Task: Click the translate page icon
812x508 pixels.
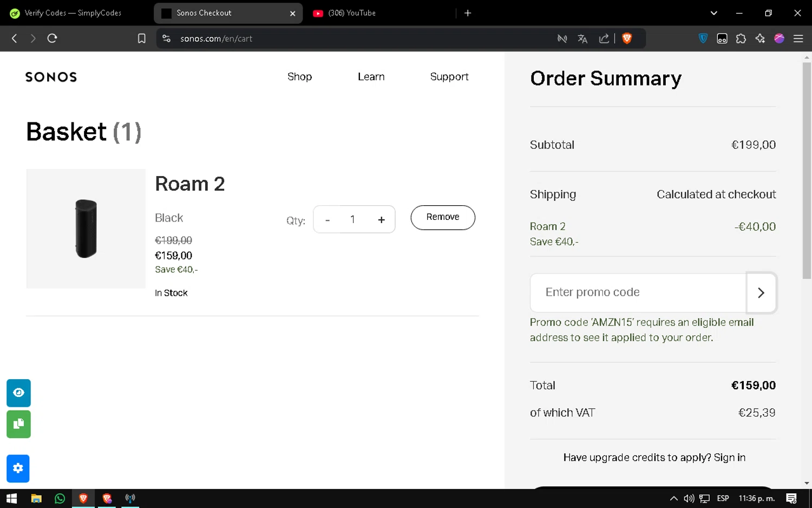Action: click(582, 38)
